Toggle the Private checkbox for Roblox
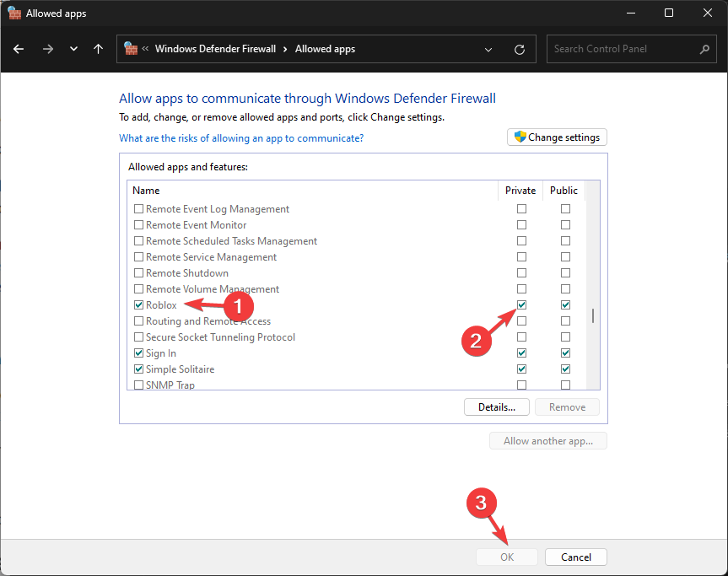The height and width of the screenshot is (576, 728). click(521, 305)
